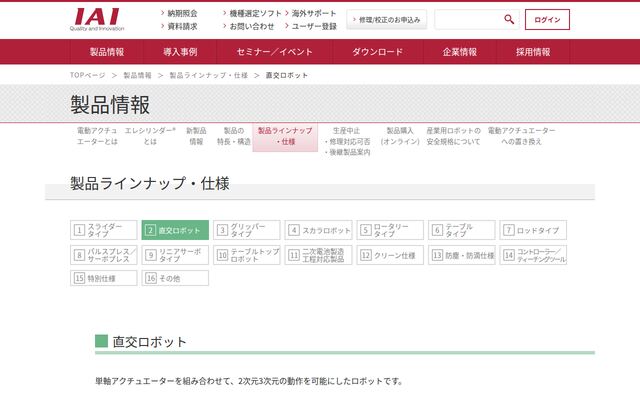Image resolution: width=640 pixels, height=400 pixels.
Task: Select 電動アクチュエーターへの置き換え tab
Action: coord(521,136)
